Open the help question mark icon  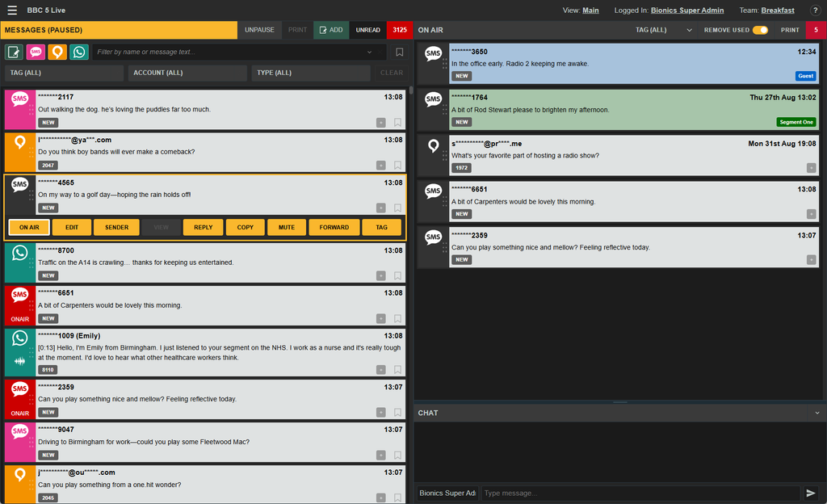[815, 10]
